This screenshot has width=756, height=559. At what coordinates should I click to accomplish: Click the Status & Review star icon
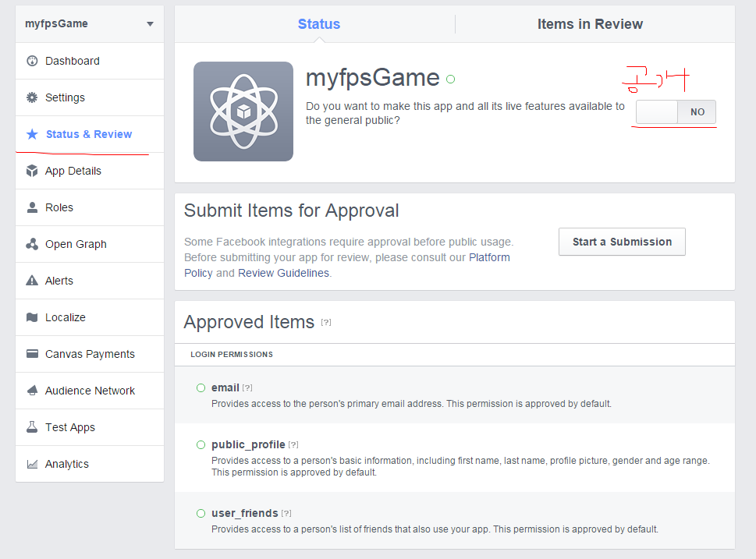(32, 134)
